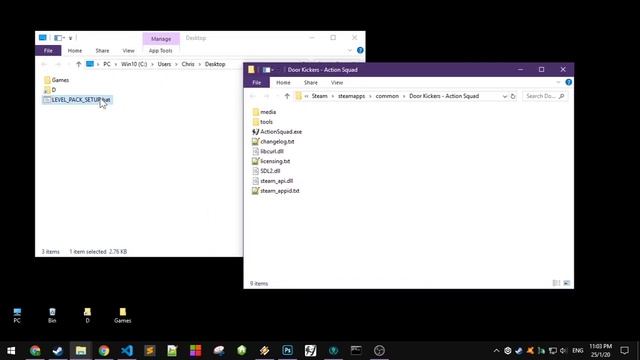Go up one folder in the Desktop window
The height and width of the screenshot is (360, 640).
click(79, 64)
